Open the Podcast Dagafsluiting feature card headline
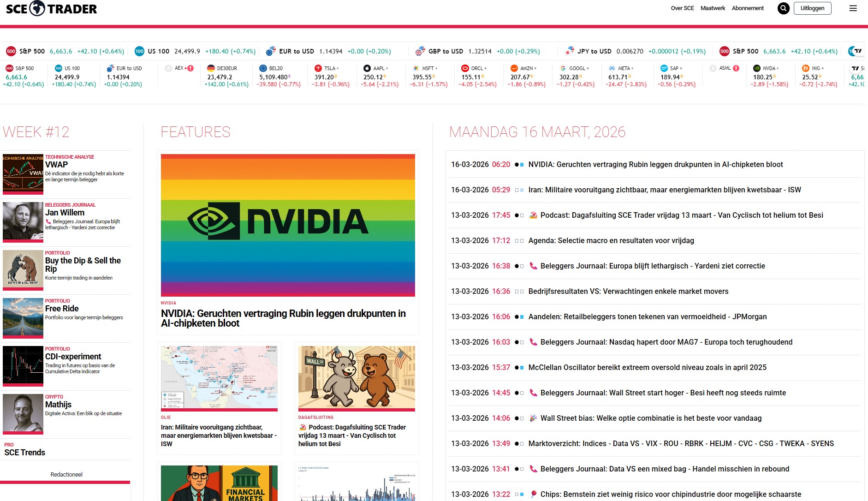 click(x=352, y=435)
